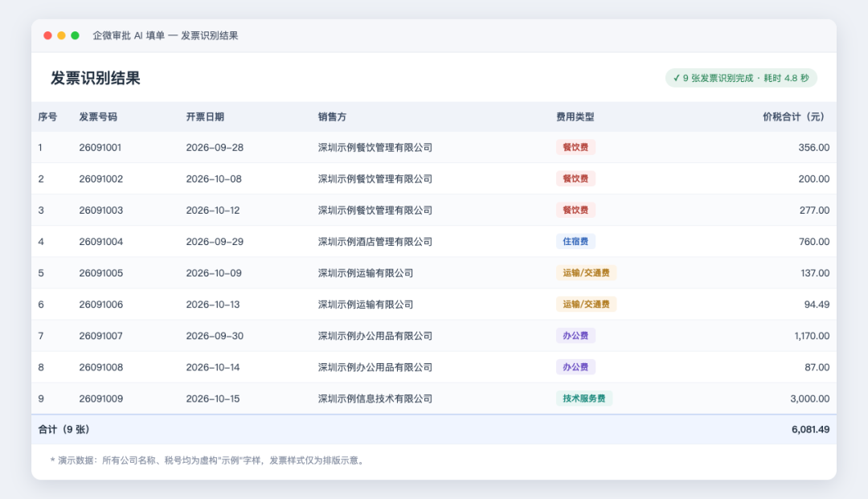Image resolution: width=868 pixels, height=499 pixels.
Task: Click seller 深圳示例酒店管理有限公司
Action: click(x=375, y=242)
